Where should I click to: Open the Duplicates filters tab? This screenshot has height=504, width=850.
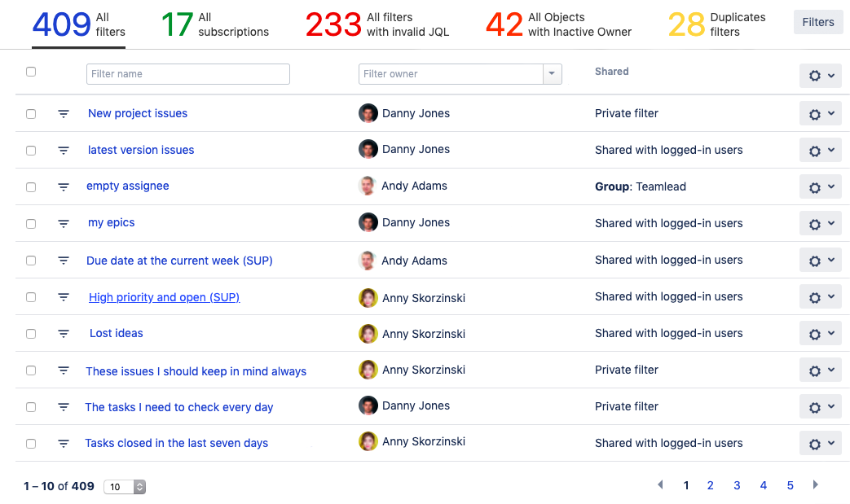point(716,24)
